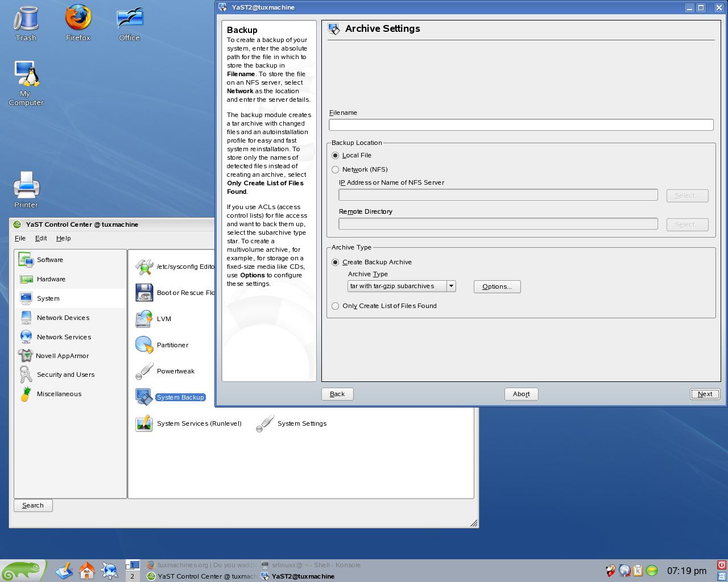Click the network globe tray icon

point(624,571)
